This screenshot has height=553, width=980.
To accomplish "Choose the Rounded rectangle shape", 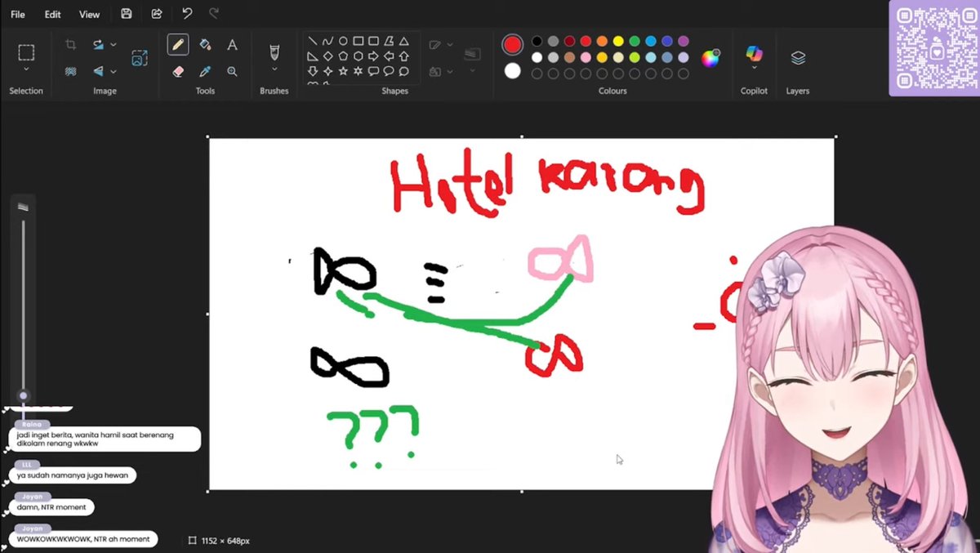I will pyautogui.click(x=373, y=41).
